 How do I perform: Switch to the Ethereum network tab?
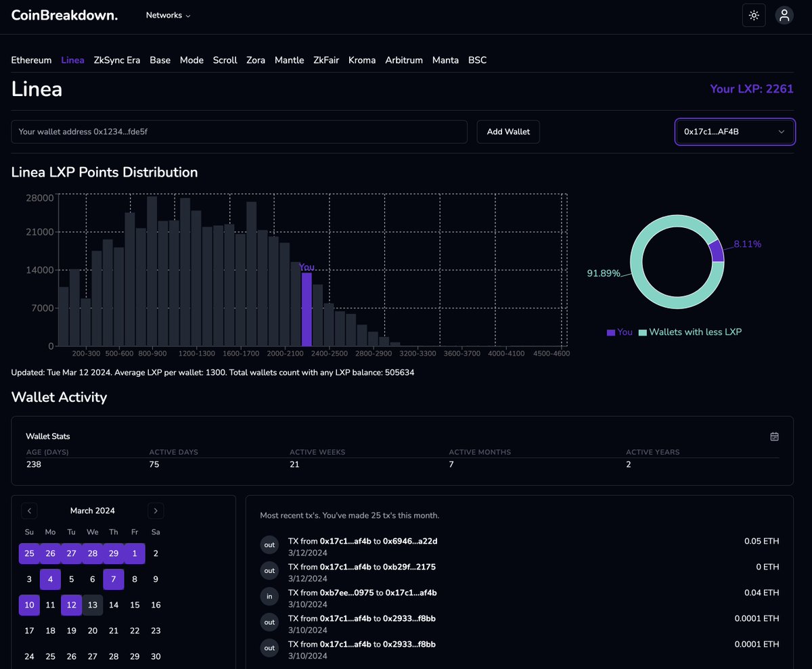point(31,60)
